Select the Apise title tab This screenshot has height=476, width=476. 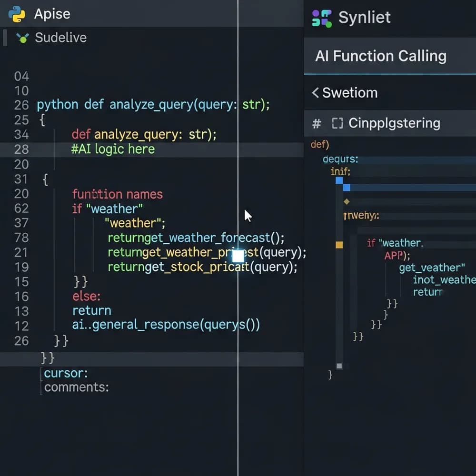(52, 14)
